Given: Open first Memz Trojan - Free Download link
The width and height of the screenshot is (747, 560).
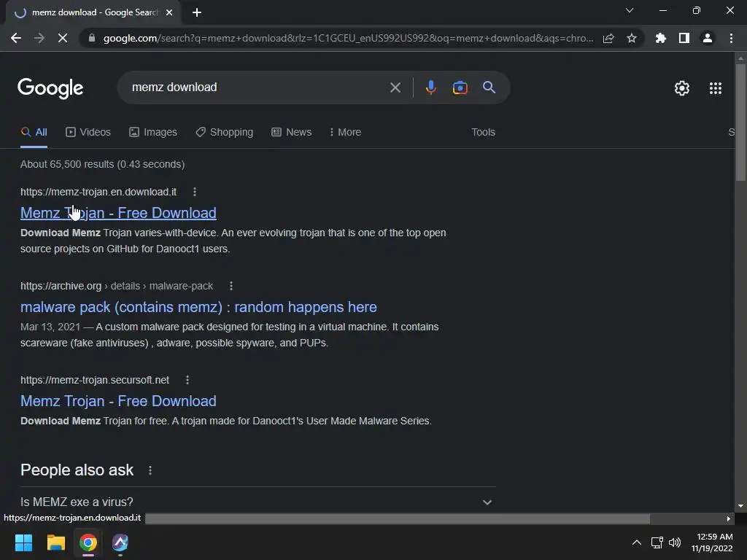Looking at the screenshot, I should [118, 213].
